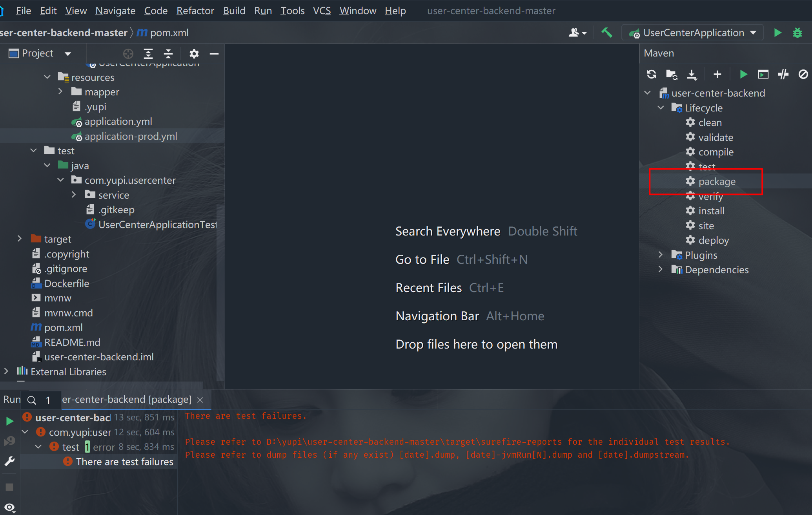The width and height of the screenshot is (812, 515).
Task: Click the Select Opened File crosshair icon
Action: pos(128,53)
